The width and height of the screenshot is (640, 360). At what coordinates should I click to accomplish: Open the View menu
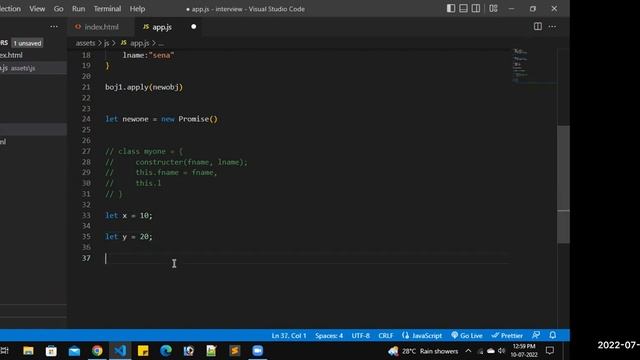[37, 9]
